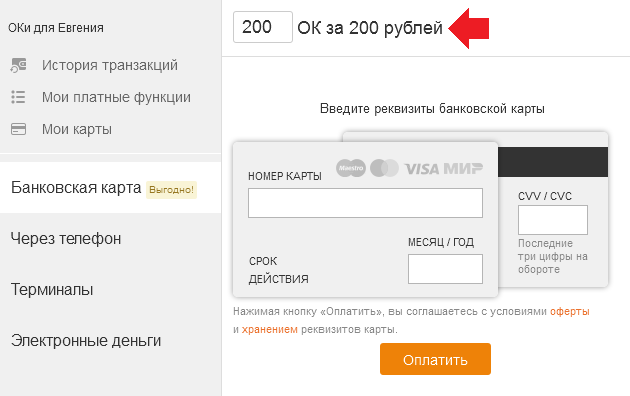Focus the CVV / CVC field
The height and width of the screenshot is (396, 630).
[x=552, y=220]
